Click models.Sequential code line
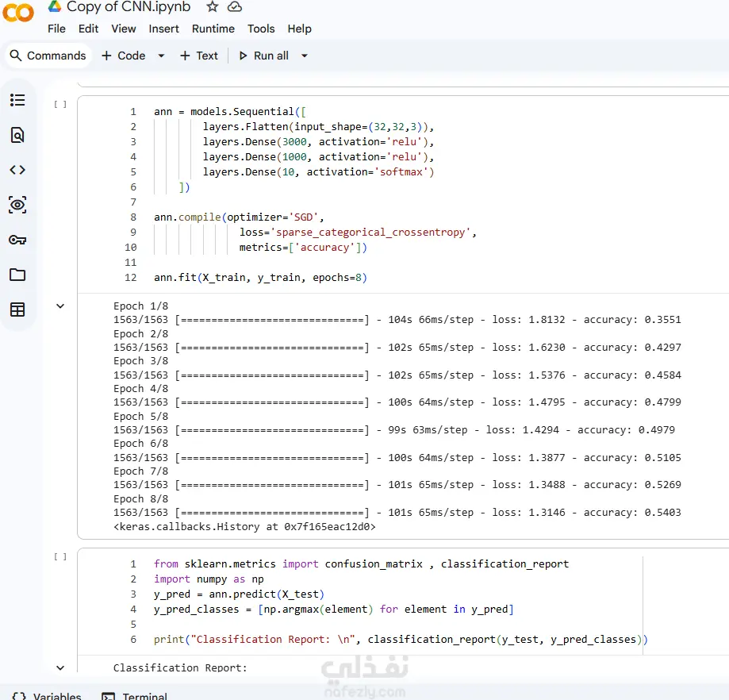 [x=230, y=112]
